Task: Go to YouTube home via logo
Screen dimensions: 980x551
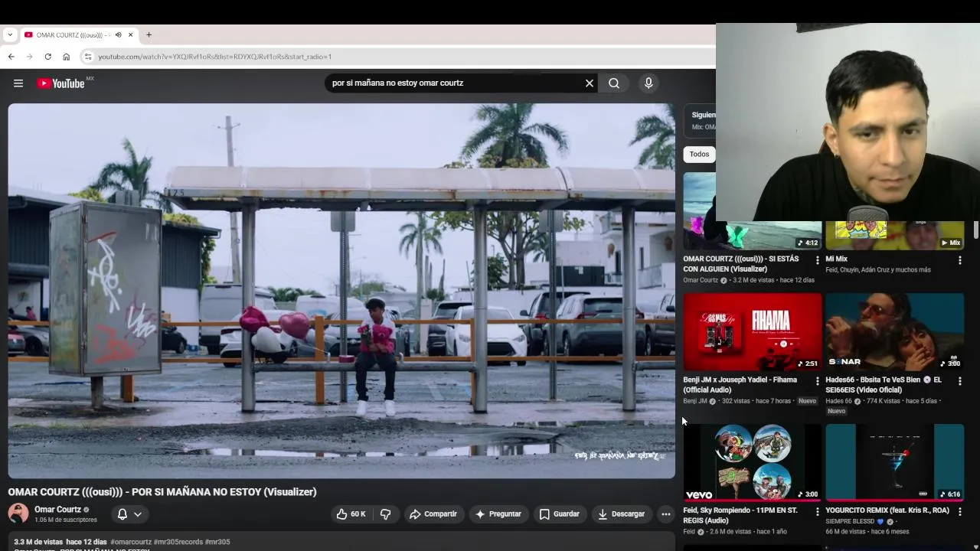Action: click(61, 83)
